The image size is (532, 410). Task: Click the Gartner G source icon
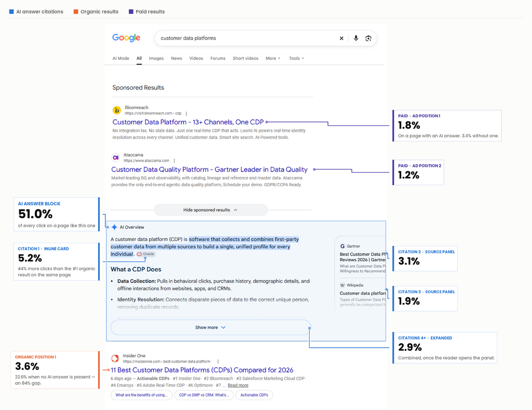point(342,246)
